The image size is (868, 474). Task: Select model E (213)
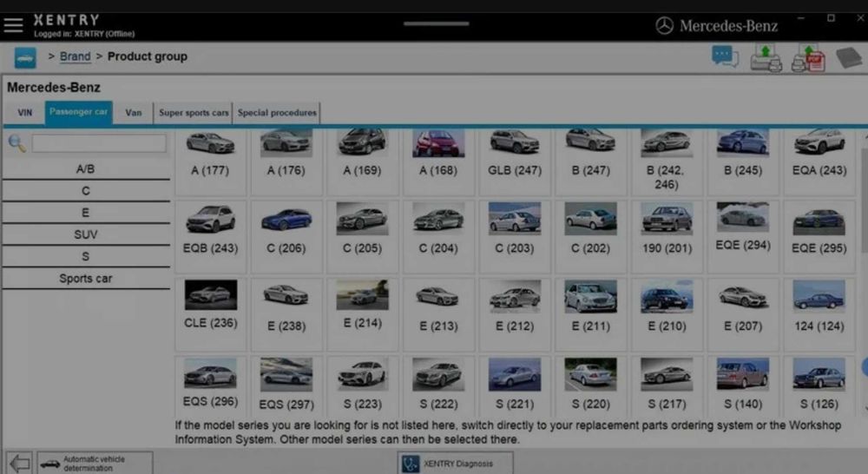pos(438,314)
